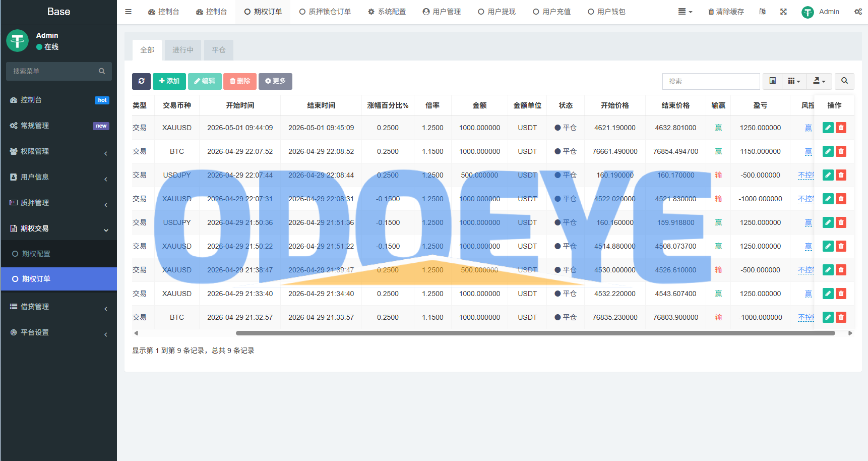
Task: Delete the BTC order from 21:32:57
Action: 841,317
